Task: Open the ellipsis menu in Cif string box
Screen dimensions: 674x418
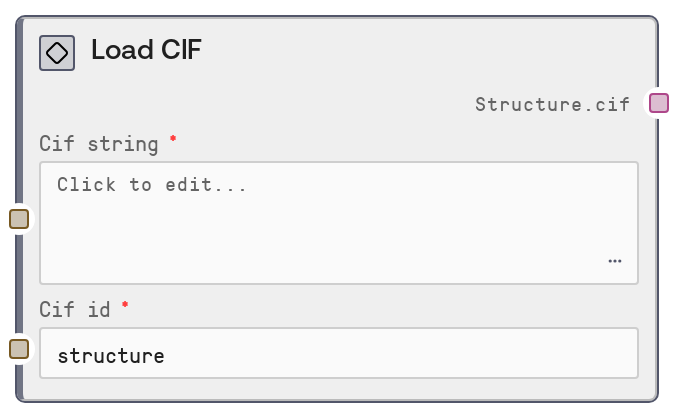Action: coord(614,261)
